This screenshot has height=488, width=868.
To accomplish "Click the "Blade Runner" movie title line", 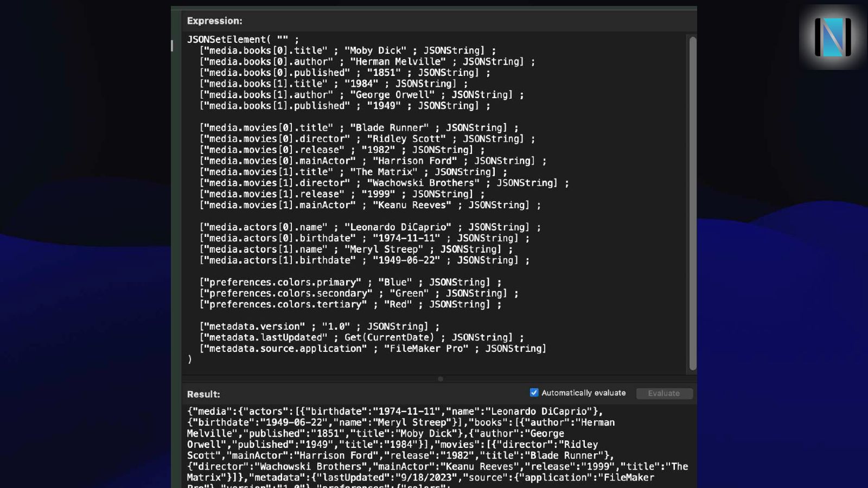I will (359, 128).
